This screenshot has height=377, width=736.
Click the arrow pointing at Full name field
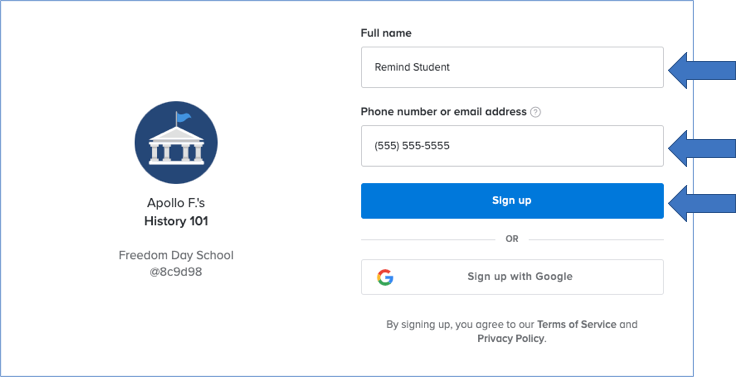click(702, 70)
